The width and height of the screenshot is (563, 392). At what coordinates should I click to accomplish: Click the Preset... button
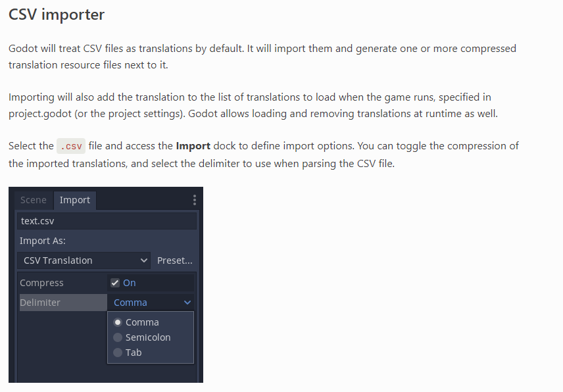pyautogui.click(x=174, y=260)
